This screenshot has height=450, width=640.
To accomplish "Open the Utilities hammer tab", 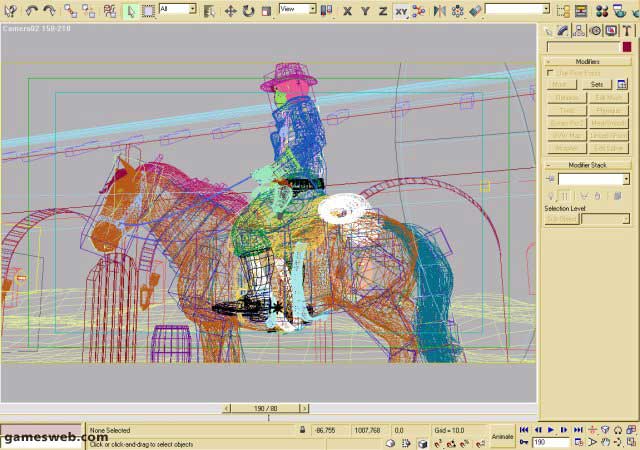I will tap(625, 31).
